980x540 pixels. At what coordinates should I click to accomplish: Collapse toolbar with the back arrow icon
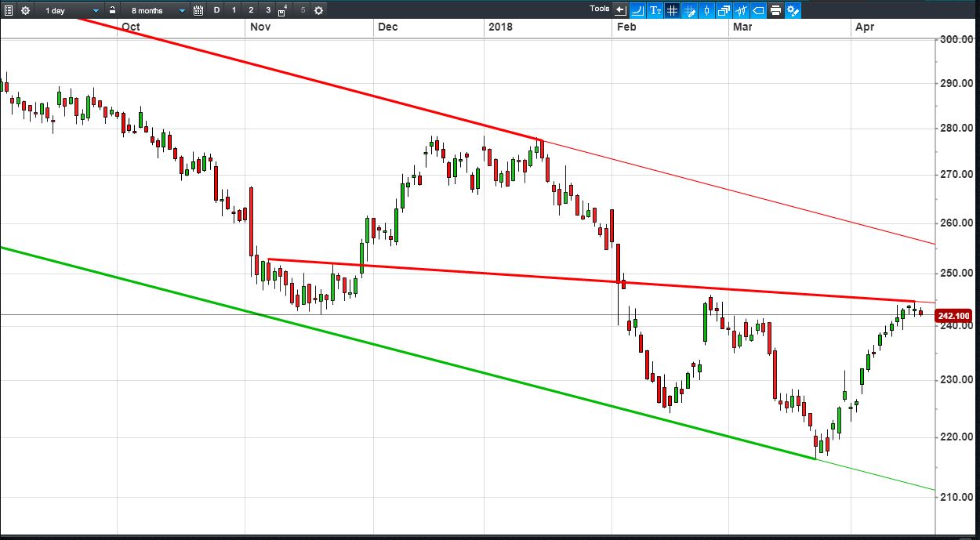(621, 10)
